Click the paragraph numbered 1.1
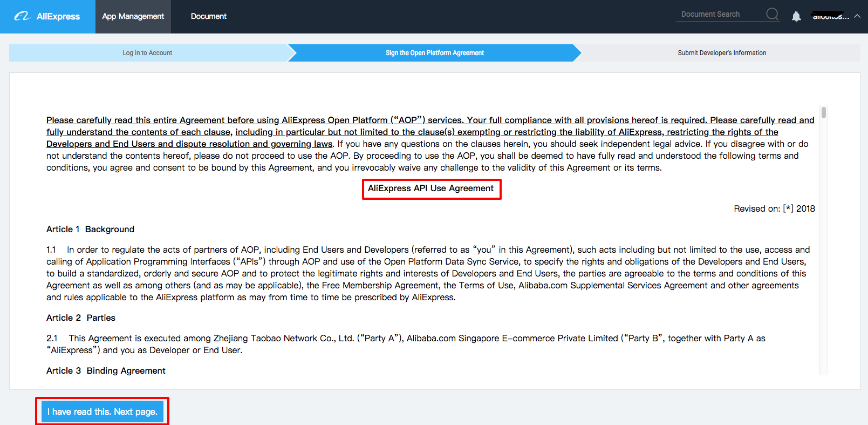The width and height of the screenshot is (868, 425). 428,273
